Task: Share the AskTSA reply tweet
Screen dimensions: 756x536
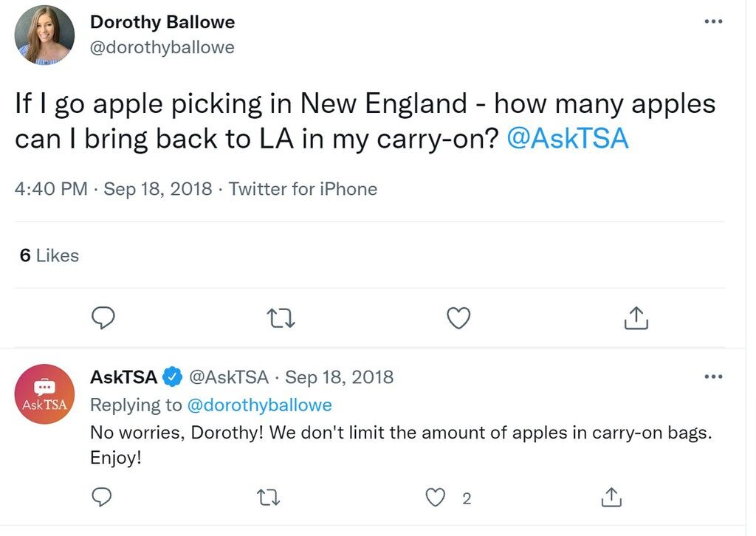Action: pos(611,498)
